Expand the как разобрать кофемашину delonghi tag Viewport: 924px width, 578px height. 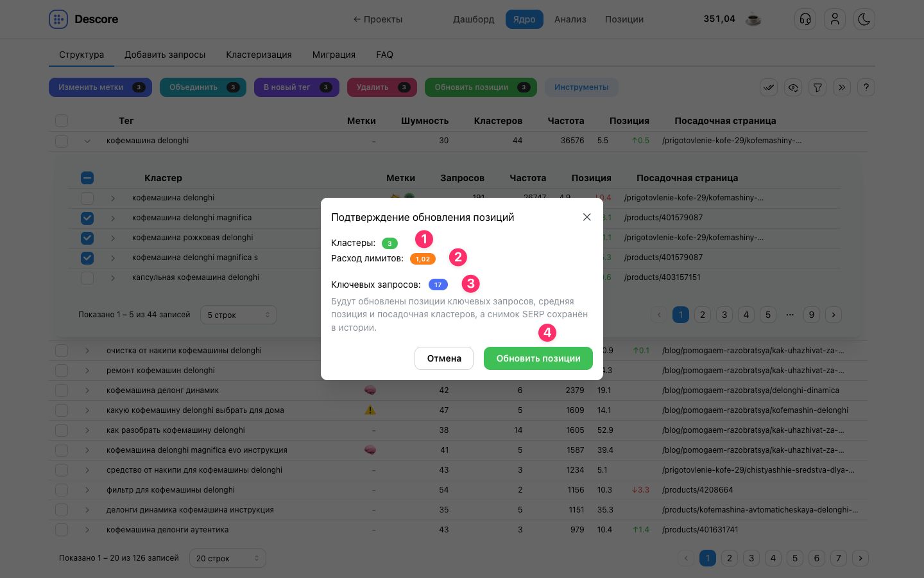87,430
